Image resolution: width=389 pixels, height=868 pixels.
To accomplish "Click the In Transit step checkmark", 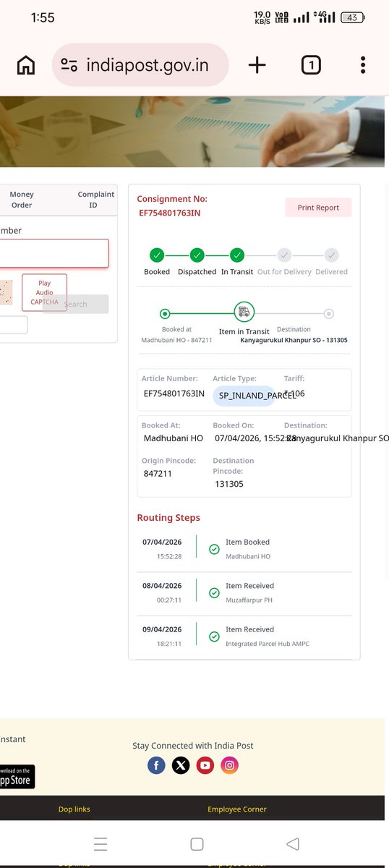I will click(237, 255).
